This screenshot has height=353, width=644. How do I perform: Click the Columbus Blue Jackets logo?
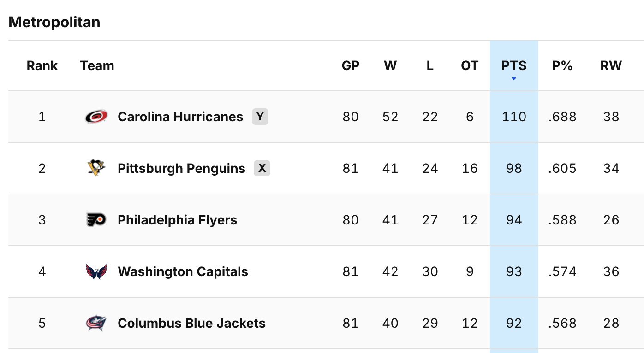coord(96,323)
